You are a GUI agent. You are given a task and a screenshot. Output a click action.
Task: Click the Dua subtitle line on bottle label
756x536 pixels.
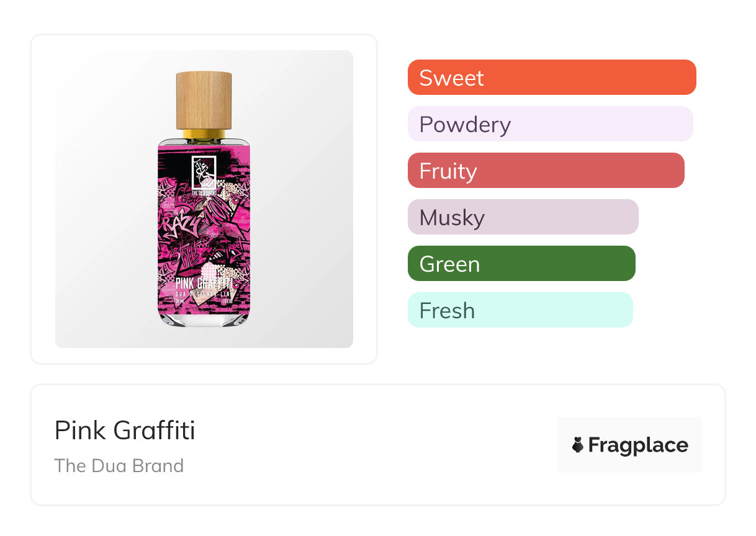[204, 293]
